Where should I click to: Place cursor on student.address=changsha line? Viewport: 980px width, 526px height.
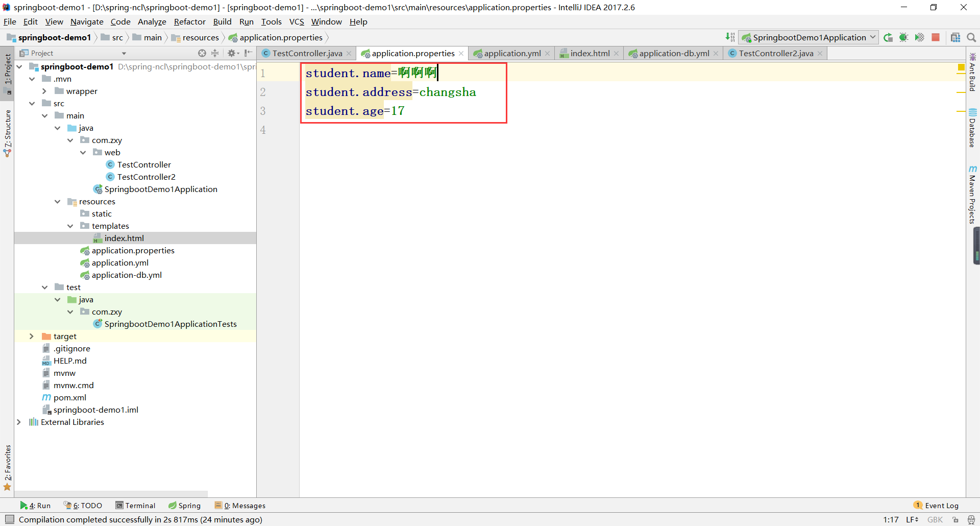pos(390,92)
